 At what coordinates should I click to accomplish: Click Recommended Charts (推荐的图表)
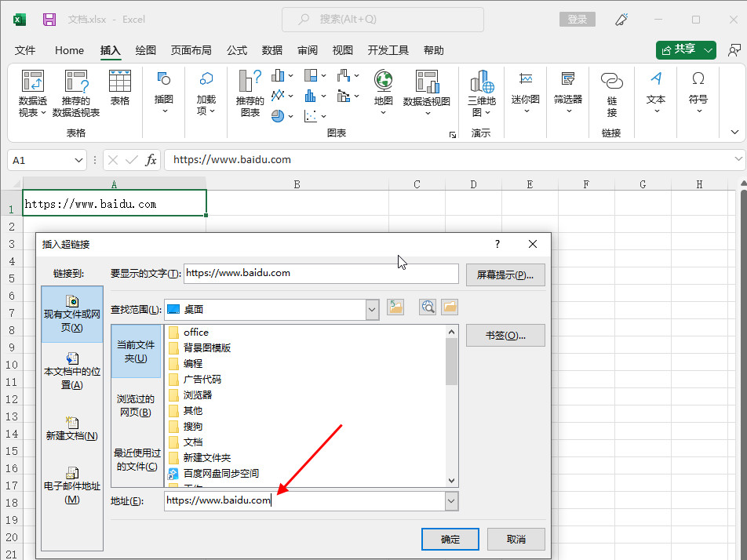coord(250,94)
